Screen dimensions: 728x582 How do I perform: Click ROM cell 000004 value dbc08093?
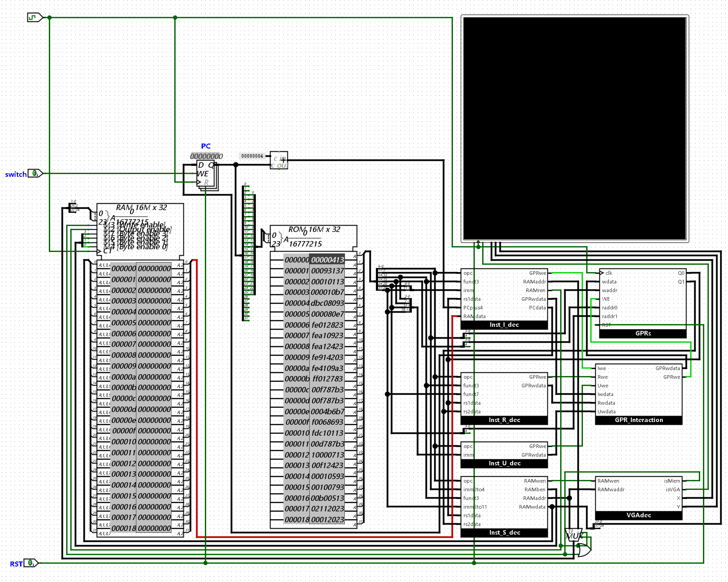pyautogui.click(x=328, y=303)
